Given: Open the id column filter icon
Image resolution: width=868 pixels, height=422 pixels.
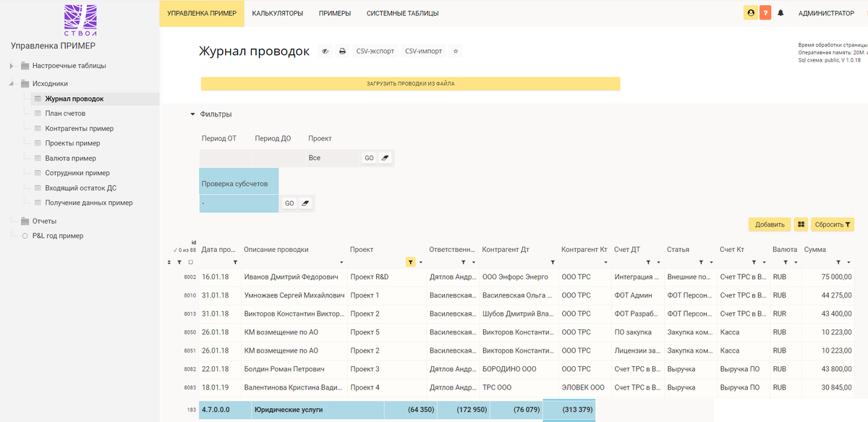Looking at the screenshot, I should pyautogui.click(x=179, y=262).
